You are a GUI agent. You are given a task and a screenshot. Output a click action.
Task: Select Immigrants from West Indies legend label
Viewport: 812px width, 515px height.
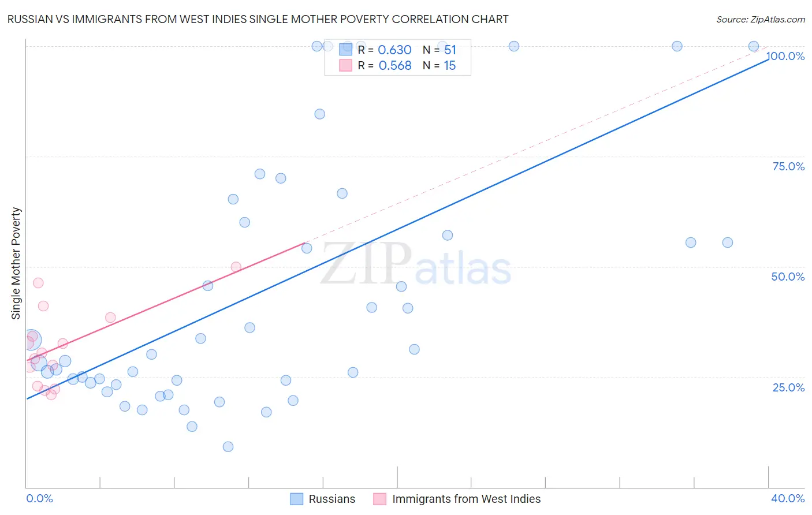pos(467,499)
